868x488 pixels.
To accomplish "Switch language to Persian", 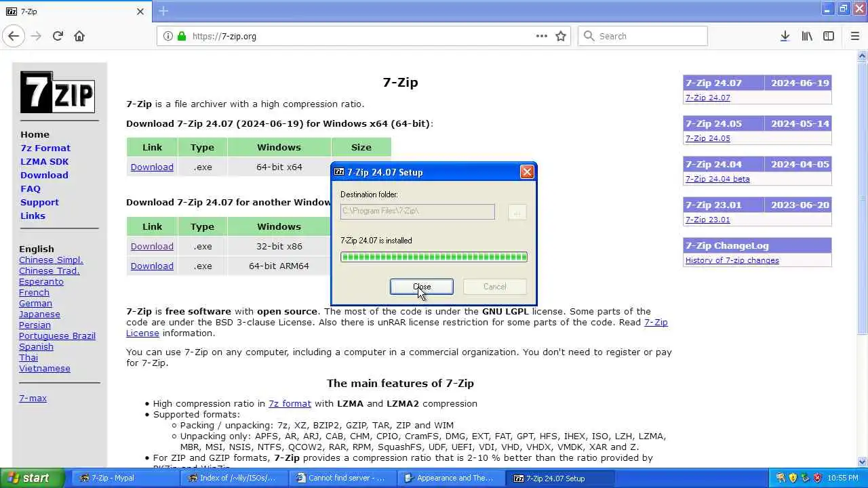I will tap(35, 325).
